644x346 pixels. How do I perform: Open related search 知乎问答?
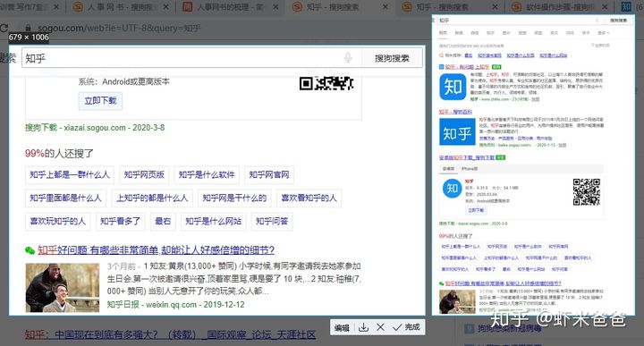(272, 222)
